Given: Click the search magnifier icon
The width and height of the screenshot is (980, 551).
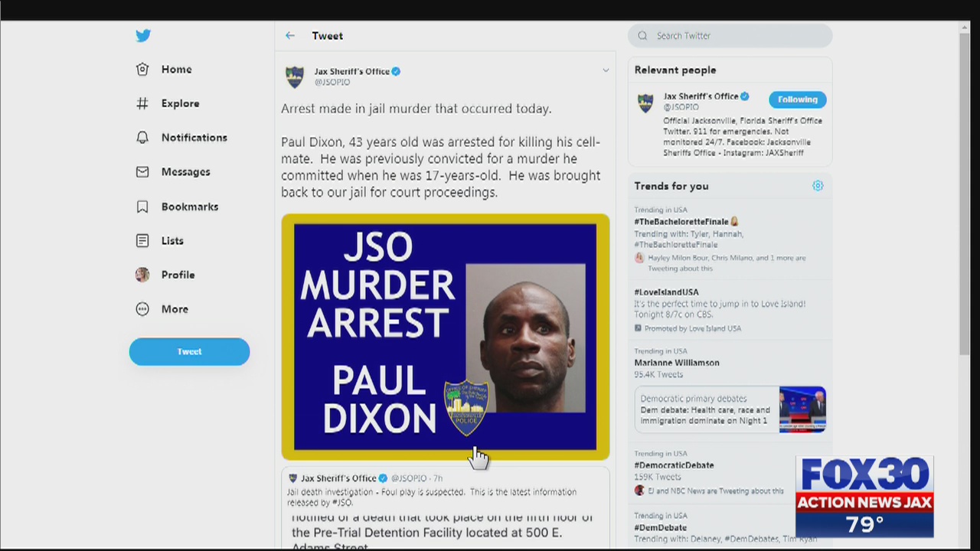Looking at the screenshot, I should tap(642, 35).
